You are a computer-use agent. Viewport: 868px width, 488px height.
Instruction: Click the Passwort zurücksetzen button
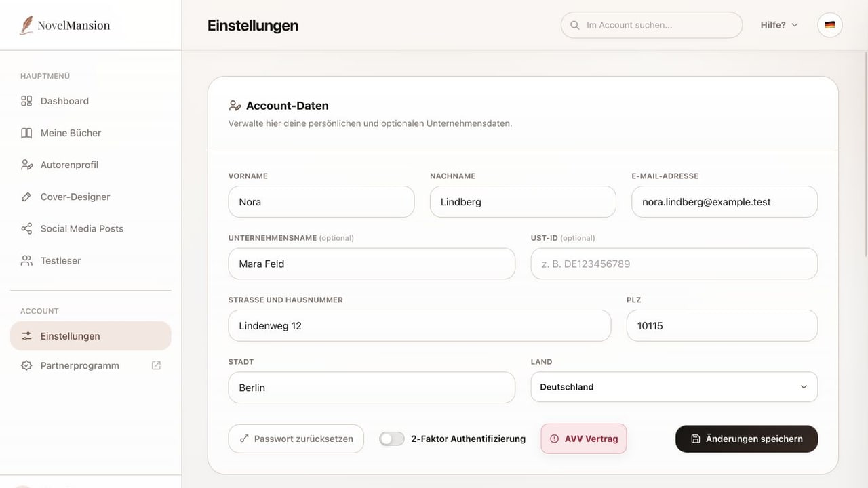click(296, 439)
